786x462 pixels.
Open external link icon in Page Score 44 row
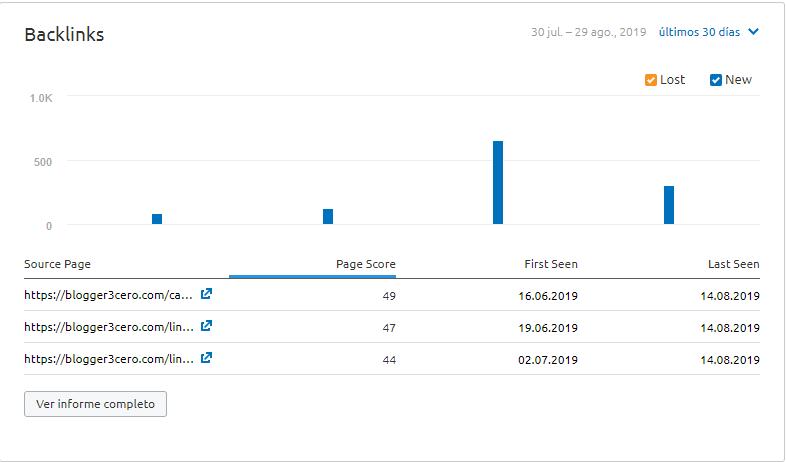point(206,358)
